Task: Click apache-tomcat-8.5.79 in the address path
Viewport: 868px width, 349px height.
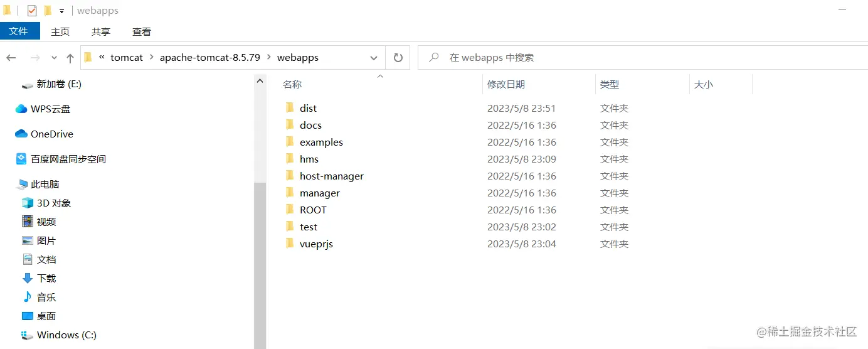Action: click(209, 58)
